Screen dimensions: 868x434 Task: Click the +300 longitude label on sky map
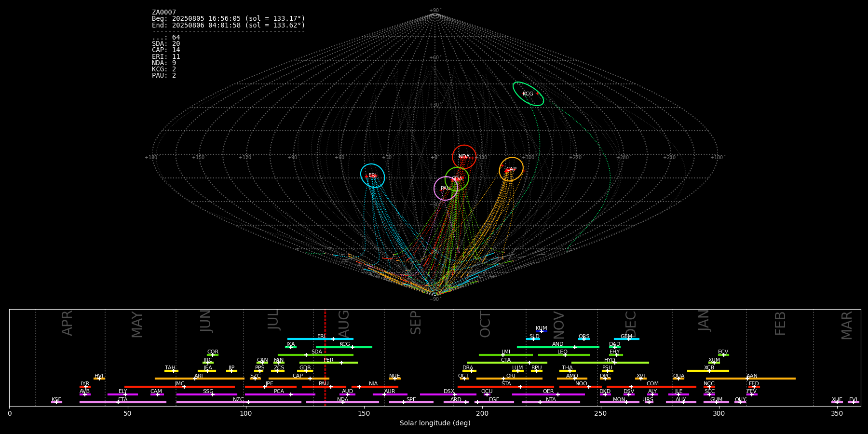(528, 158)
